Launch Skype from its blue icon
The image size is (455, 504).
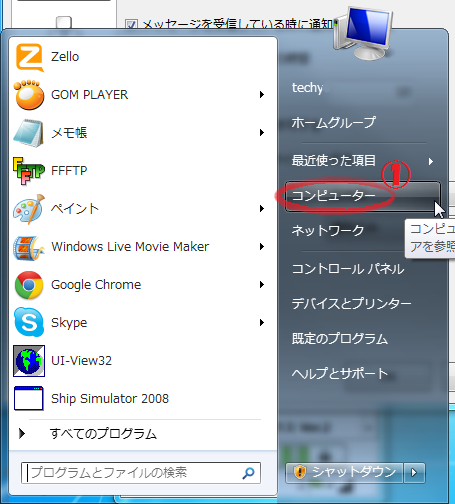point(29,323)
